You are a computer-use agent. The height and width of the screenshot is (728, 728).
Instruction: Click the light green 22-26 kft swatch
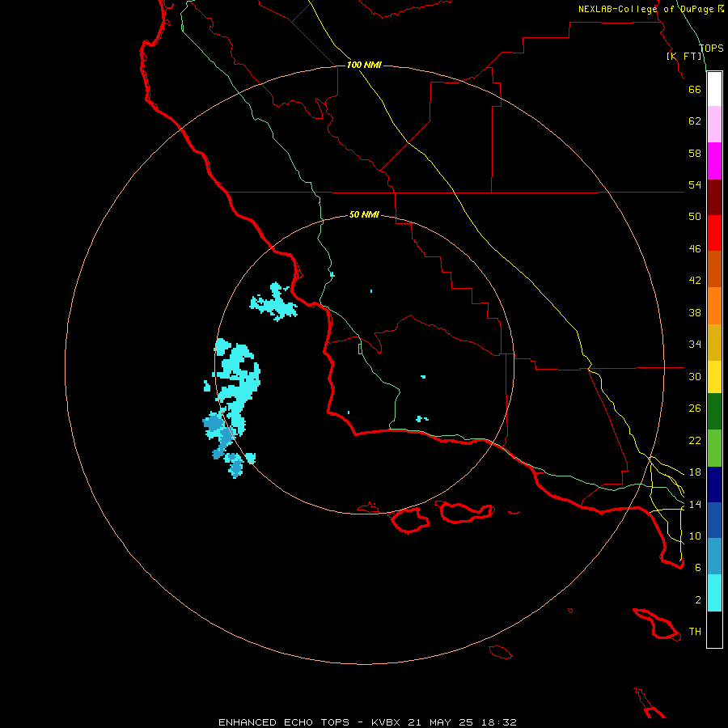point(714,448)
